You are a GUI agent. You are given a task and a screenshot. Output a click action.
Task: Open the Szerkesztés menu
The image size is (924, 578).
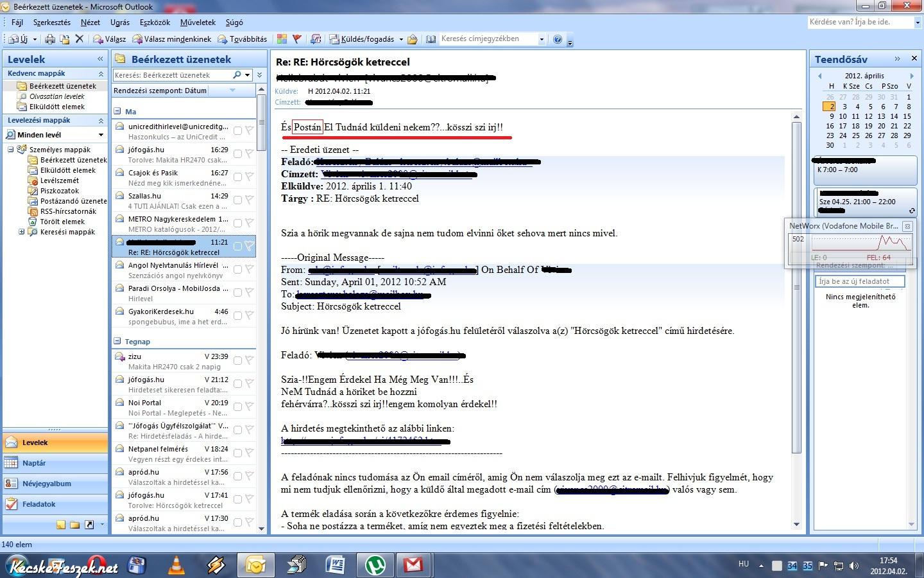52,22
